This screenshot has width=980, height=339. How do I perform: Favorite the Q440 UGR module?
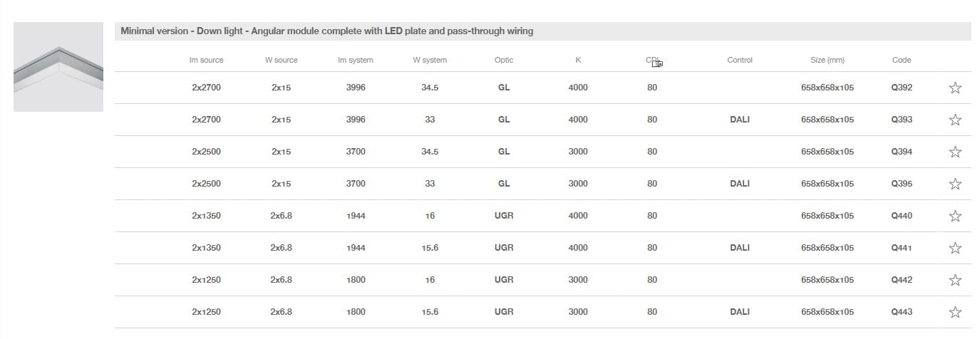(955, 216)
